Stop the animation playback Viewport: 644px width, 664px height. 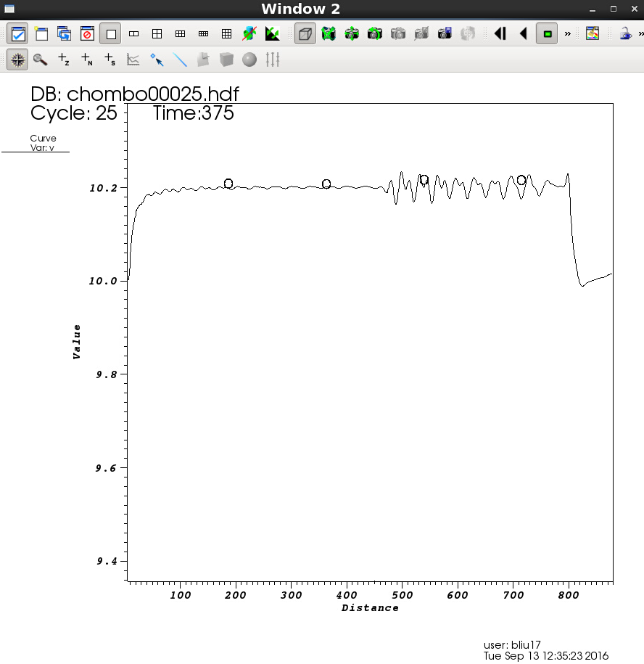tap(547, 34)
